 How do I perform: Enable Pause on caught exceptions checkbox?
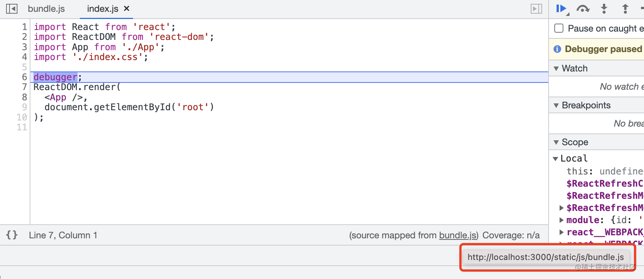pos(559,29)
